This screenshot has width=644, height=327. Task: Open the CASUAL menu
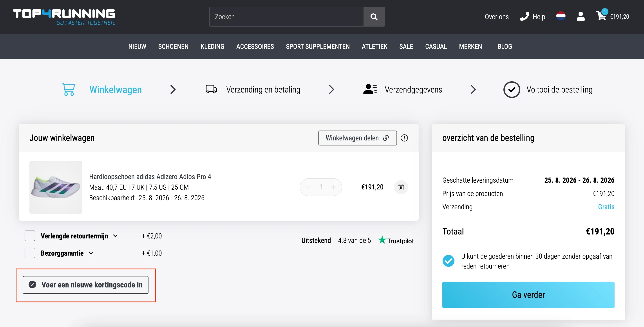point(436,47)
